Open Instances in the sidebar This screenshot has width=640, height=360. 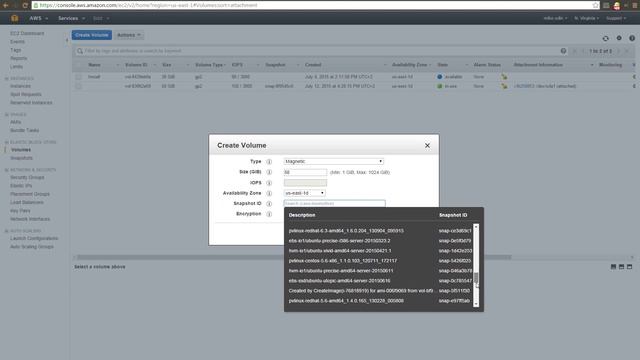click(20, 86)
